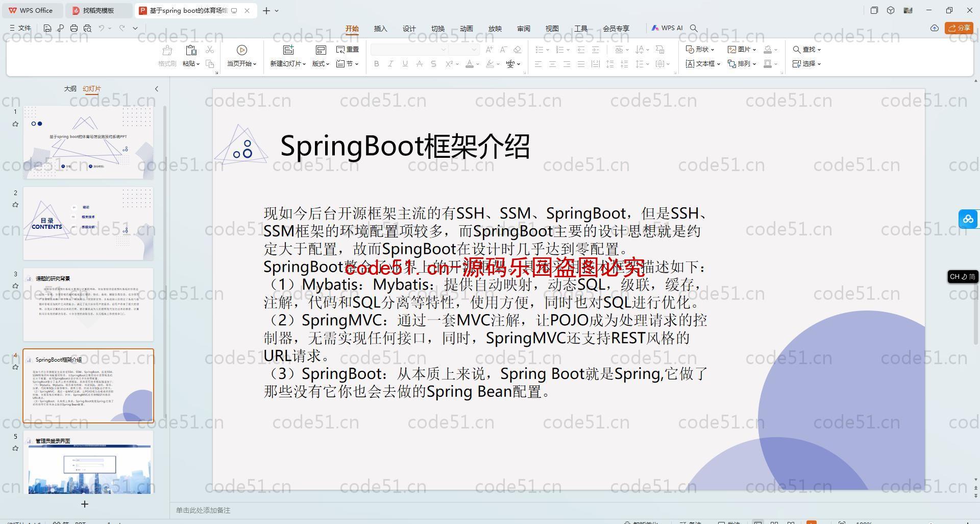
Task: Select slide 2 contents thumbnail
Action: (88, 223)
